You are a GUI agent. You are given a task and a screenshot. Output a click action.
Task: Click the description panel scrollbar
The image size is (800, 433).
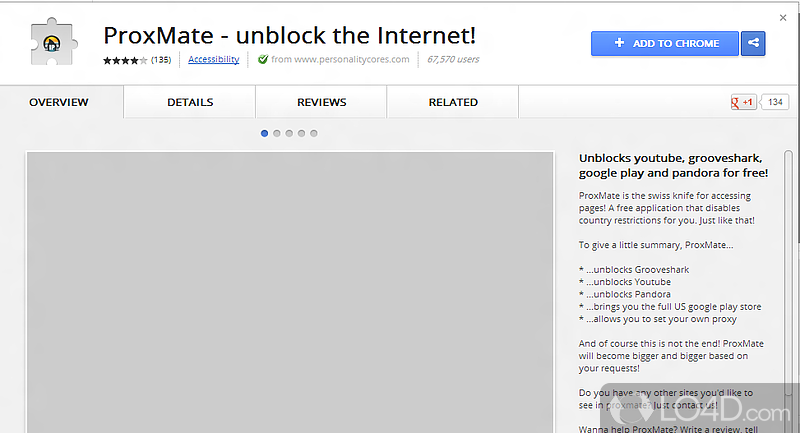click(788, 273)
